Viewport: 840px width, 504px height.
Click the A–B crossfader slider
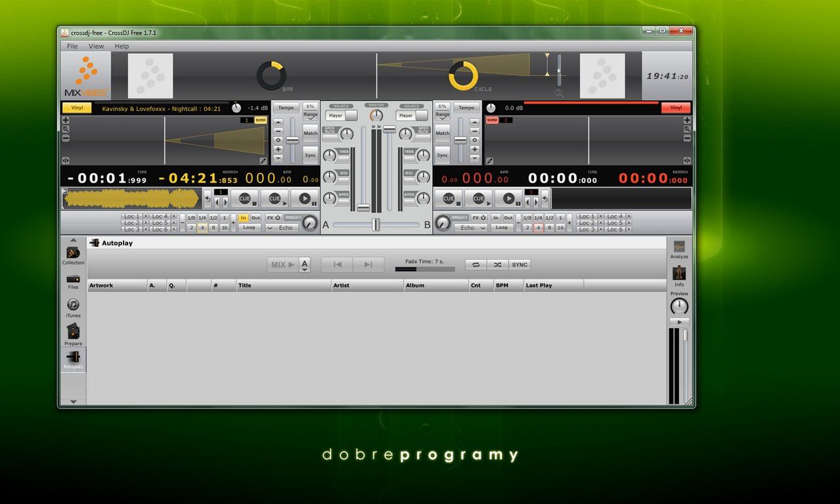(x=376, y=224)
